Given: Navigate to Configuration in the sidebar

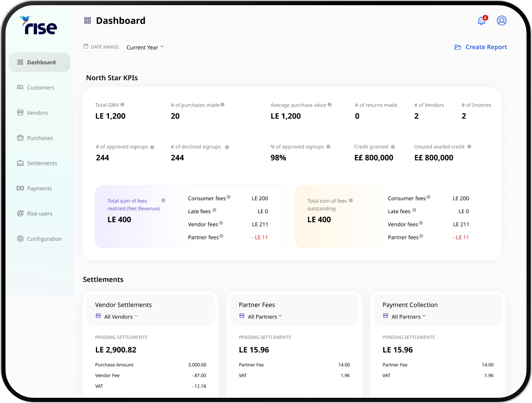Looking at the screenshot, I should [x=44, y=239].
